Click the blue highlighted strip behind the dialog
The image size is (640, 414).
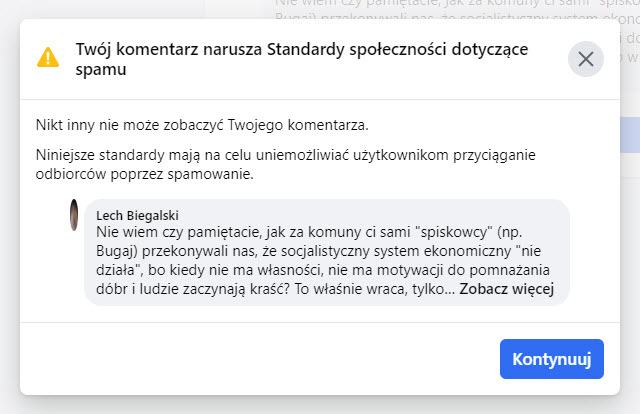(630, 135)
